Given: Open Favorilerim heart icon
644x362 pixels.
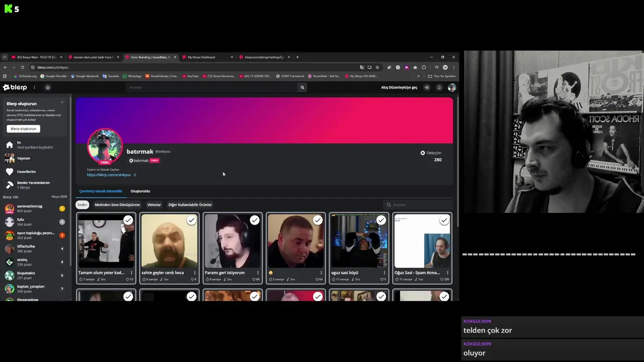Looking at the screenshot, I should 10,171.
